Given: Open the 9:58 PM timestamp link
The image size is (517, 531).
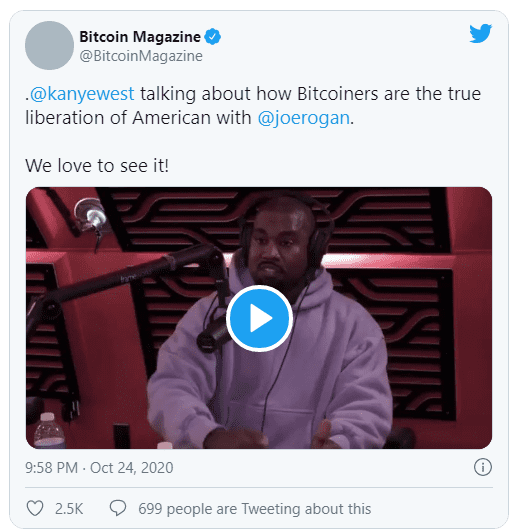Looking at the screenshot, I should pyautogui.click(x=51, y=468).
